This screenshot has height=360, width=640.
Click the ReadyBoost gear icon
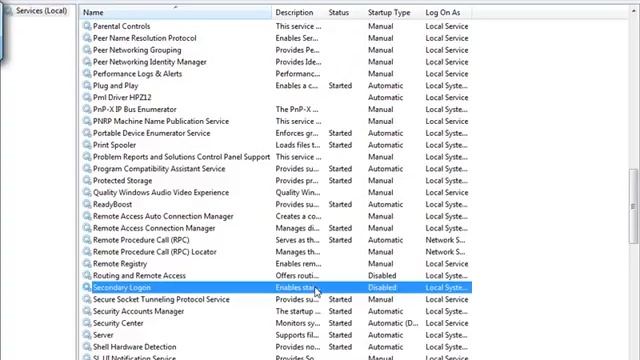coord(87,204)
